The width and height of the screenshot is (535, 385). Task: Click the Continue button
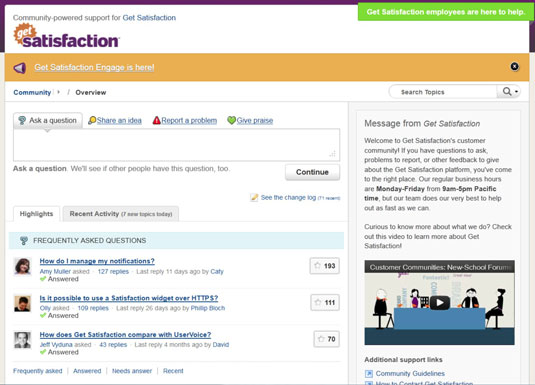pyautogui.click(x=312, y=172)
